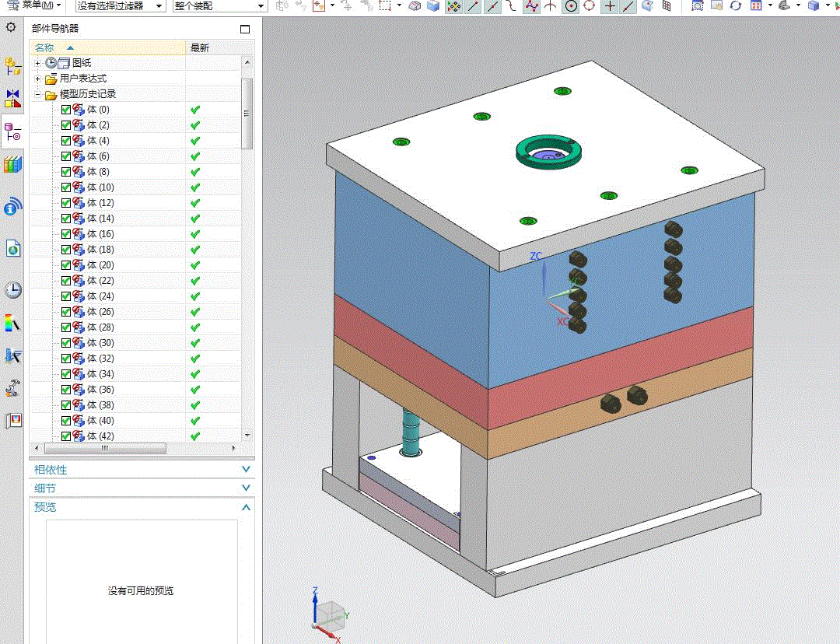Viewport: 840px width, 644px height.
Task: Hide body 体 (42) via its checkbox
Action: 65,436
